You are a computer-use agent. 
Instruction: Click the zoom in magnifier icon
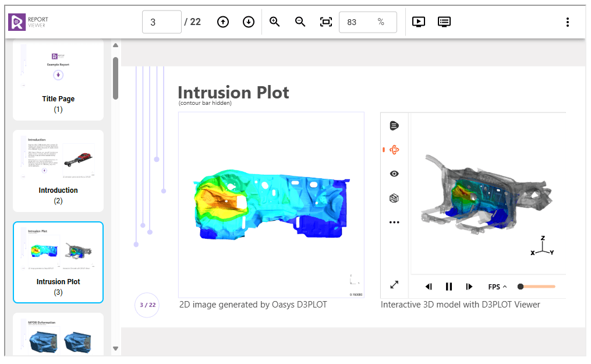pos(275,22)
